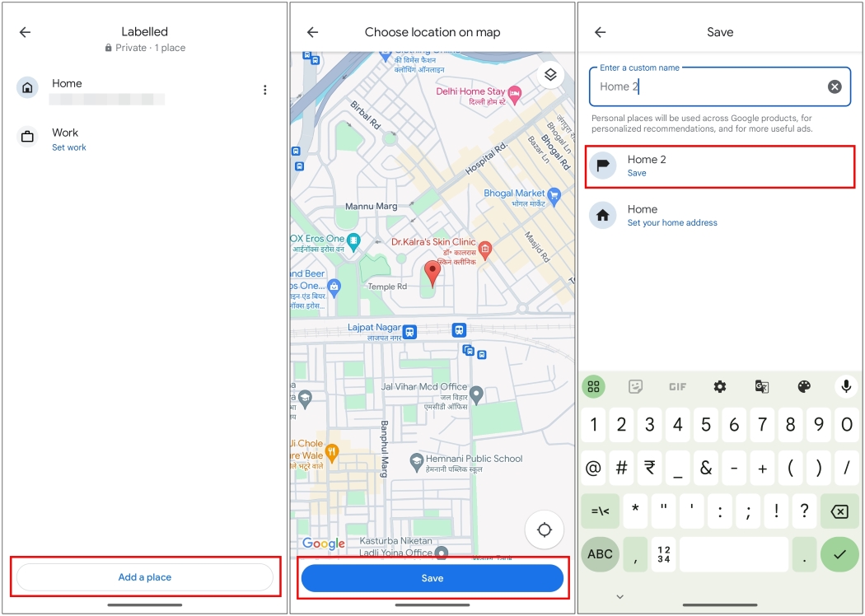Open Google Translate from the keyboard toolbar
Viewport: 865px width, 616px height.
pos(761,386)
